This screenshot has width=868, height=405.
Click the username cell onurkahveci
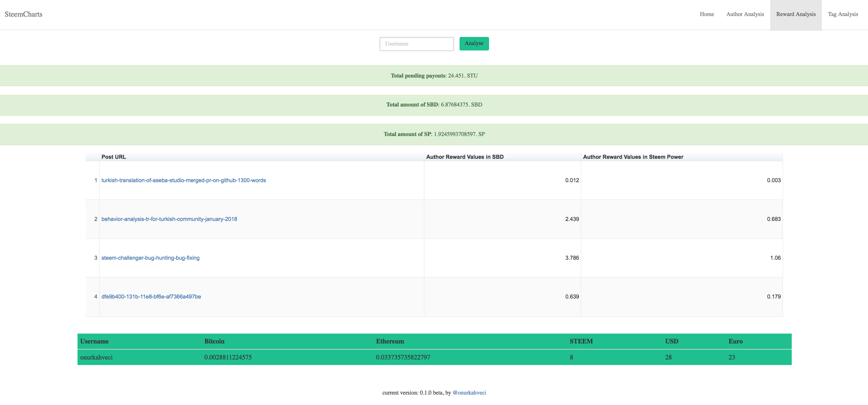pos(96,357)
